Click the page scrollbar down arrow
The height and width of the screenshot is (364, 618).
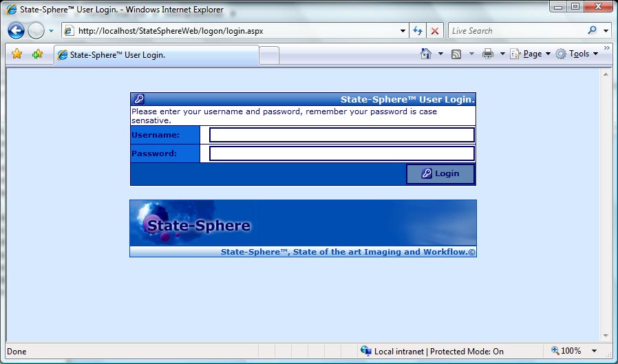point(606,336)
